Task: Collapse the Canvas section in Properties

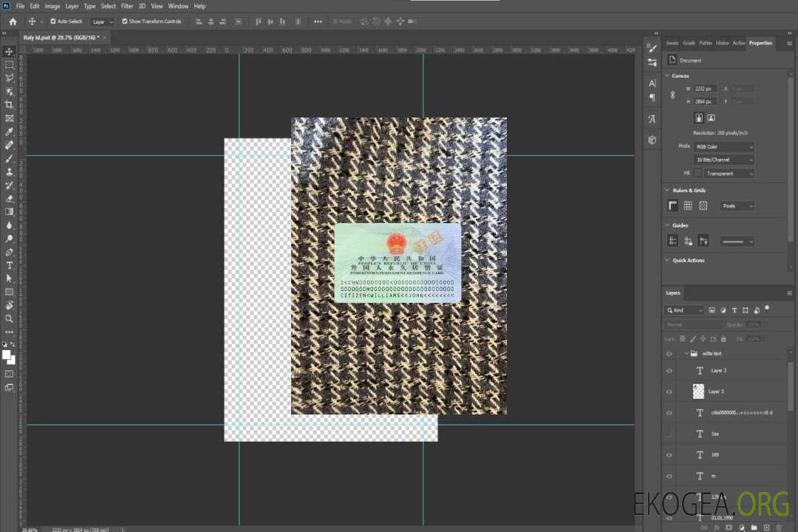Action: [668, 75]
